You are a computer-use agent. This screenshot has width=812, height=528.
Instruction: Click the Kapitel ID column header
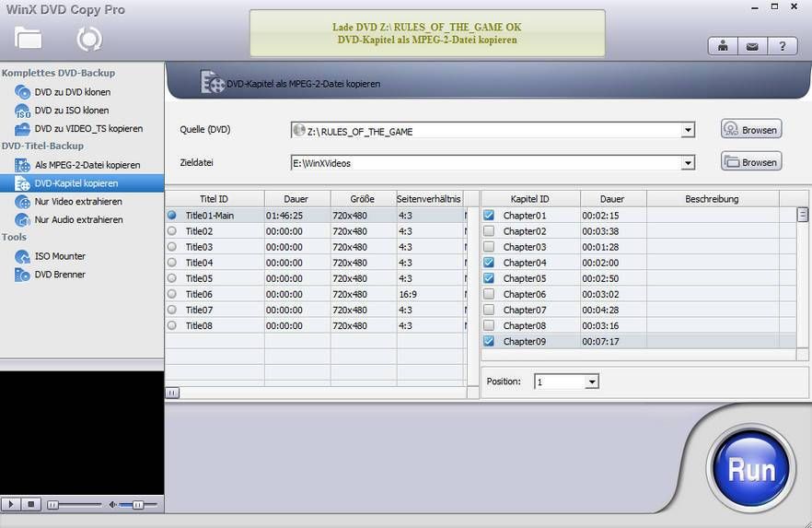pyautogui.click(x=530, y=199)
